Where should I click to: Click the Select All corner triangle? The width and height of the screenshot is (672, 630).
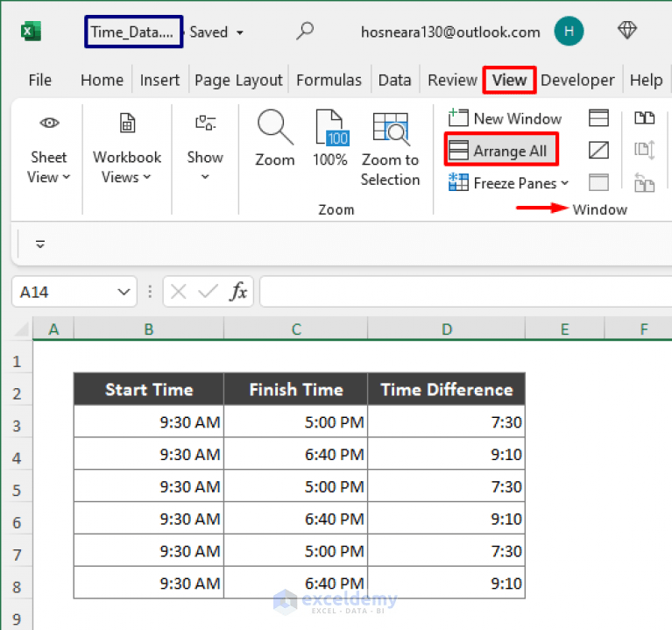click(x=21, y=329)
